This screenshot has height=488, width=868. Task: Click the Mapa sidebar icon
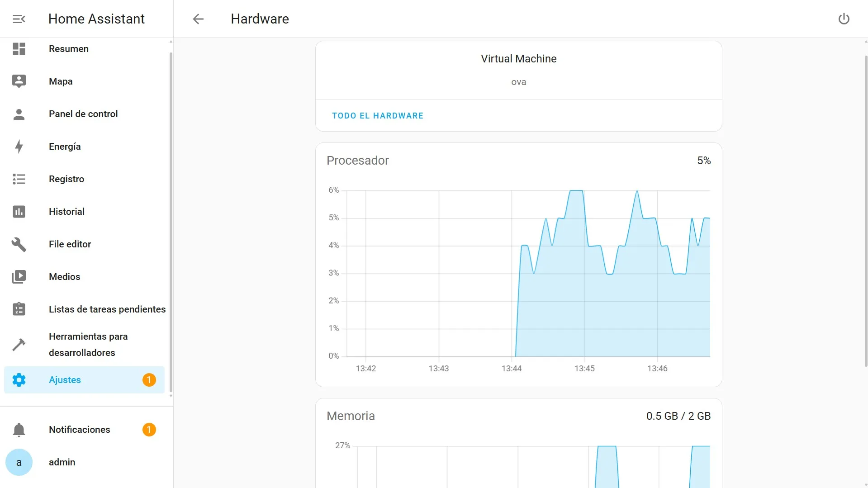point(19,81)
